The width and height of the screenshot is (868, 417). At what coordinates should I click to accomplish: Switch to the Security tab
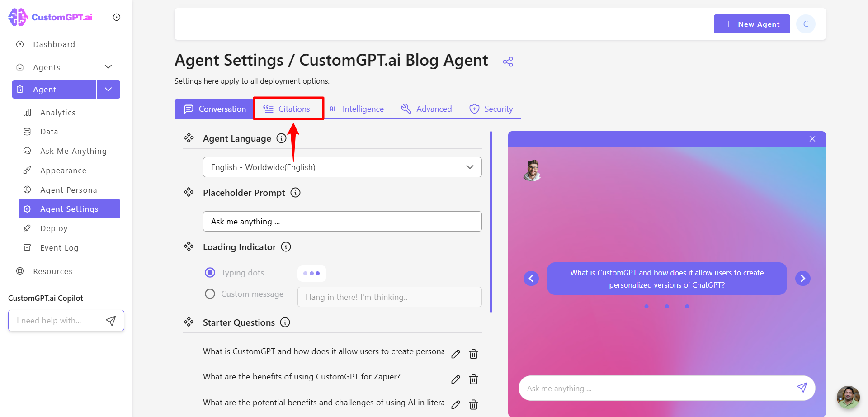click(491, 109)
